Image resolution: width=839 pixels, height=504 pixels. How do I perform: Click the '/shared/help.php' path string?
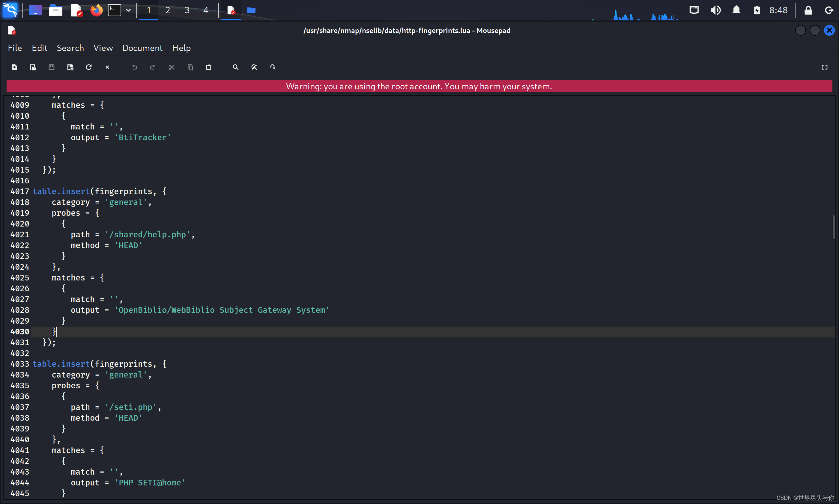click(148, 234)
